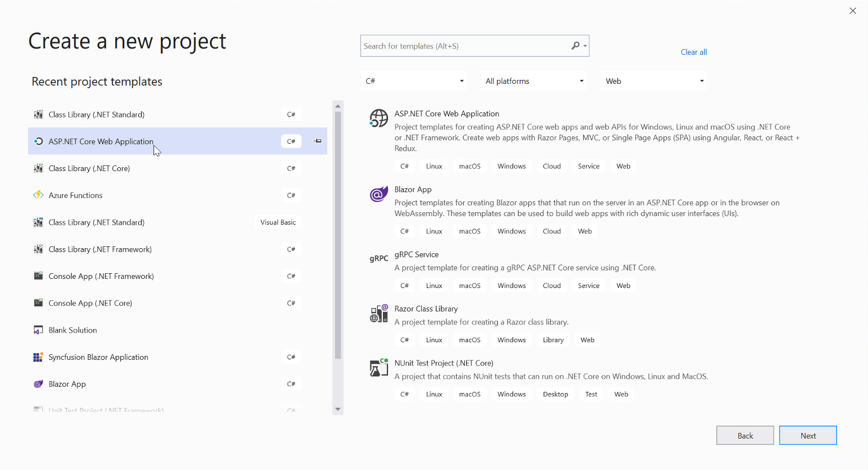The height and width of the screenshot is (470, 868).
Task: Click the gRPC Service template icon
Action: click(x=378, y=258)
